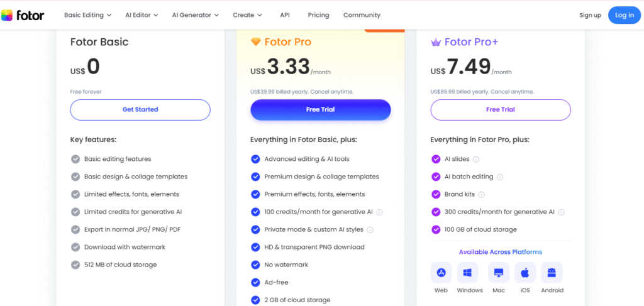The height and width of the screenshot is (306, 644).
Task: Click the checkmark beside HD & transparent PNG download
Action: 255,248
